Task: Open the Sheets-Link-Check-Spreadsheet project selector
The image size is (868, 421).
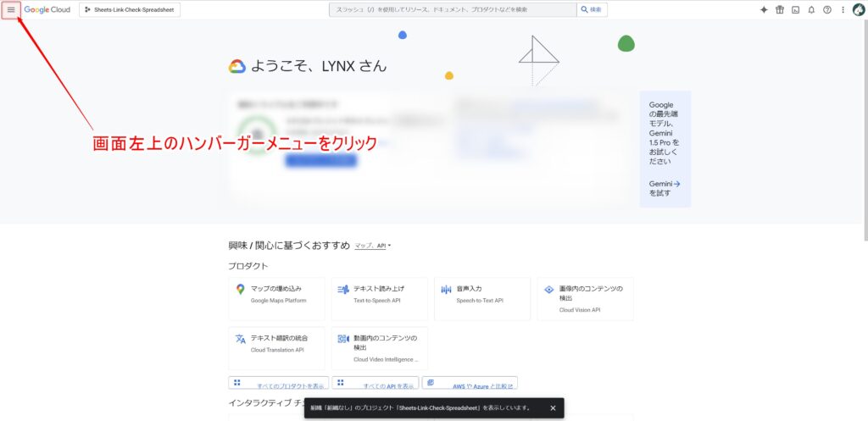Action: pyautogui.click(x=130, y=9)
